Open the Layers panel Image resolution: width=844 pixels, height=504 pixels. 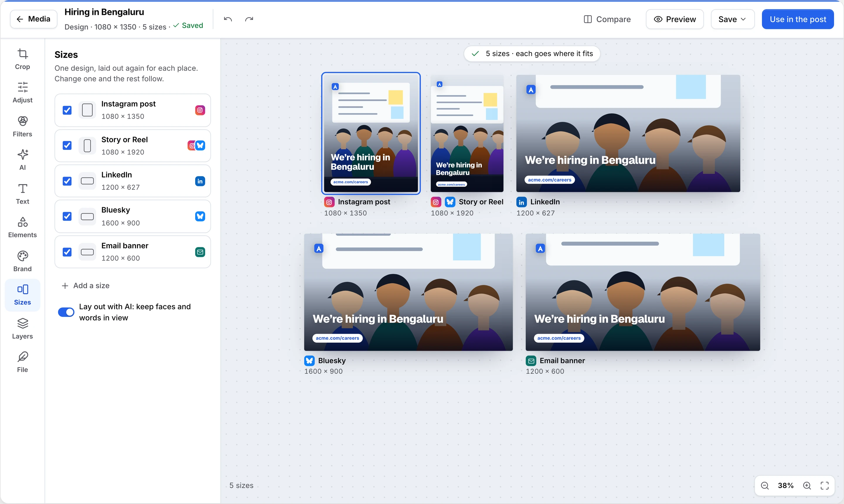(x=22, y=328)
